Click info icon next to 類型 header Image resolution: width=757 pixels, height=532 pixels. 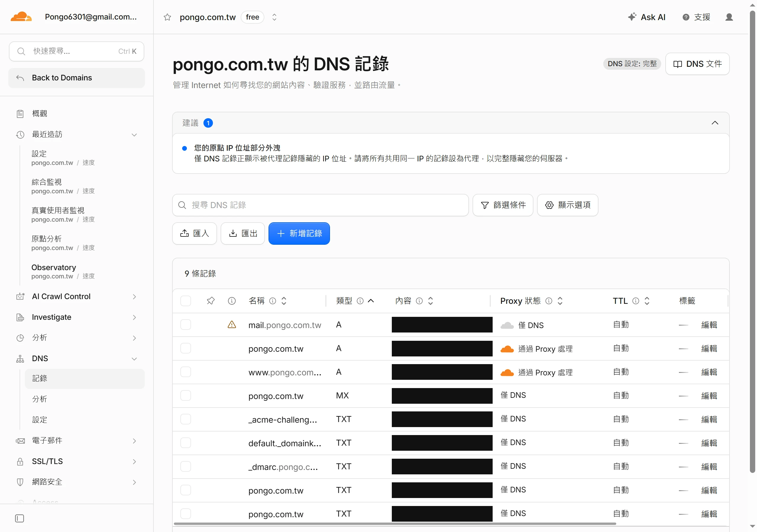tap(360, 301)
